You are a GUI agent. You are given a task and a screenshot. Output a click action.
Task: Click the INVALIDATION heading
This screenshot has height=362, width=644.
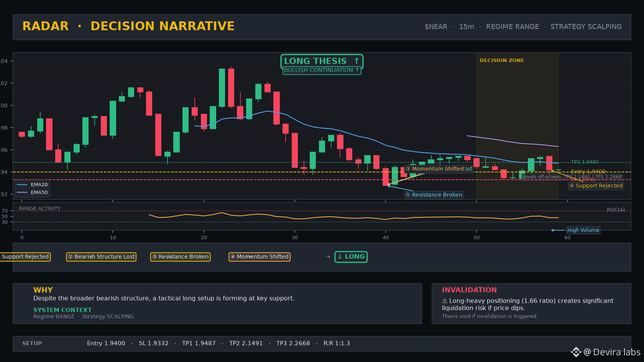(x=469, y=290)
